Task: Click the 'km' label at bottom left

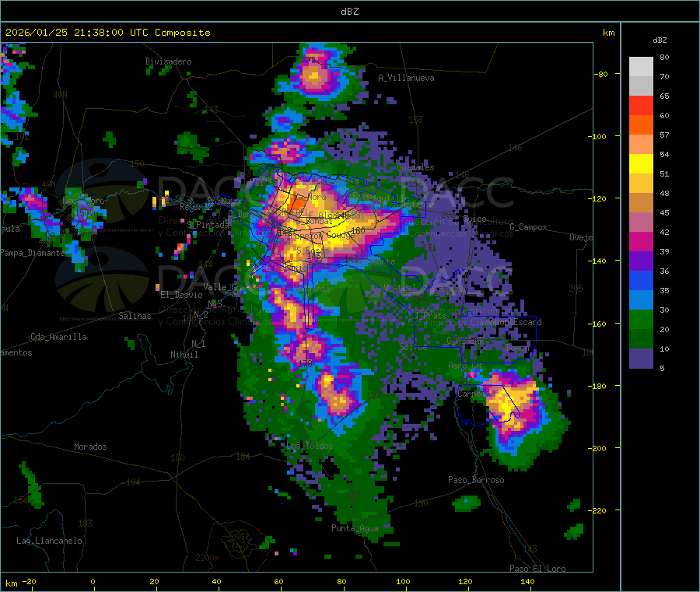Action: point(12,583)
